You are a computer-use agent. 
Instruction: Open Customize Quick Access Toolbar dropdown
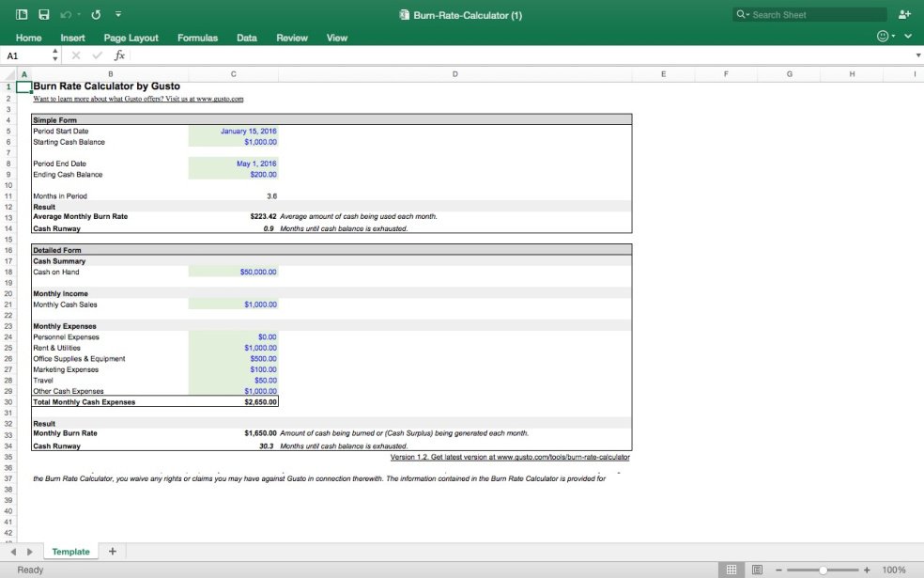117,15
